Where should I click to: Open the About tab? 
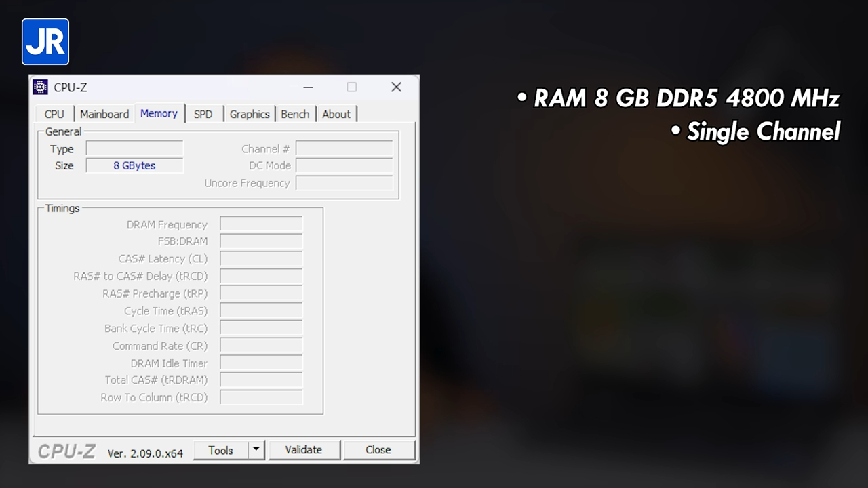coord(336,114)
